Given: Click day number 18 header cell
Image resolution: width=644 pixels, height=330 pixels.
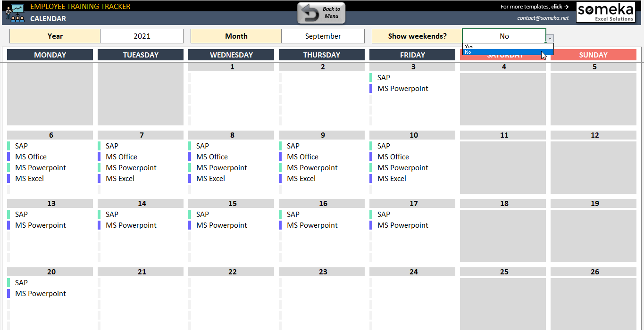Looking at the screenshot, I should pos(503,204).
